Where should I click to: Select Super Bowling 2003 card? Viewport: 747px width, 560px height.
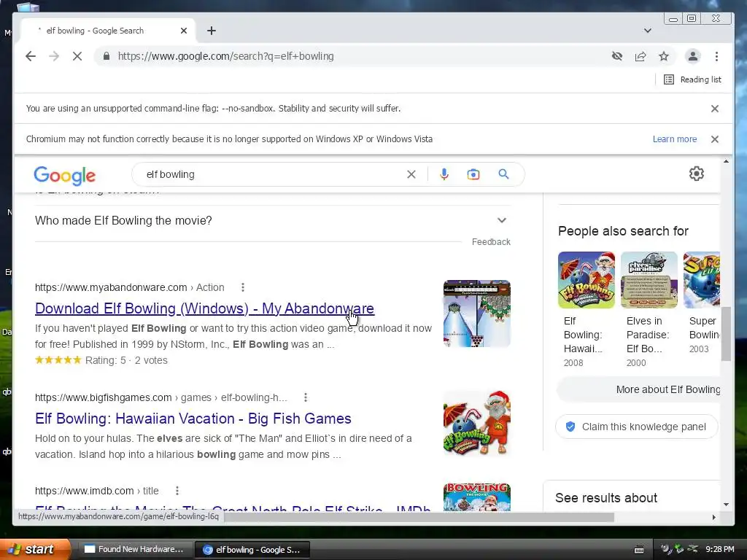pyautogui.click(x=703, y=303)
